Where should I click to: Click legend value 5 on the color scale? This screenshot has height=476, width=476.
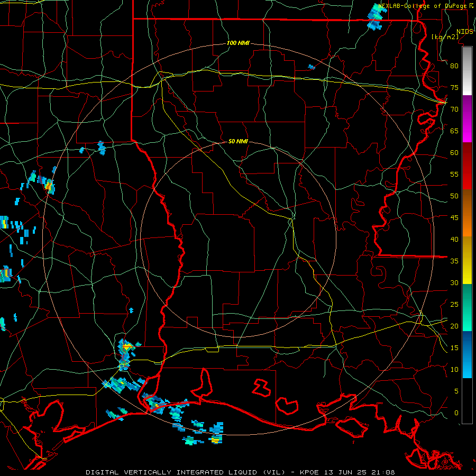[456, 391]
